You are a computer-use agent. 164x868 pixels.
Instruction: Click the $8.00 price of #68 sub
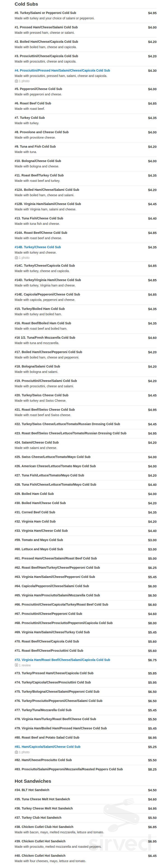pos(152,623)
